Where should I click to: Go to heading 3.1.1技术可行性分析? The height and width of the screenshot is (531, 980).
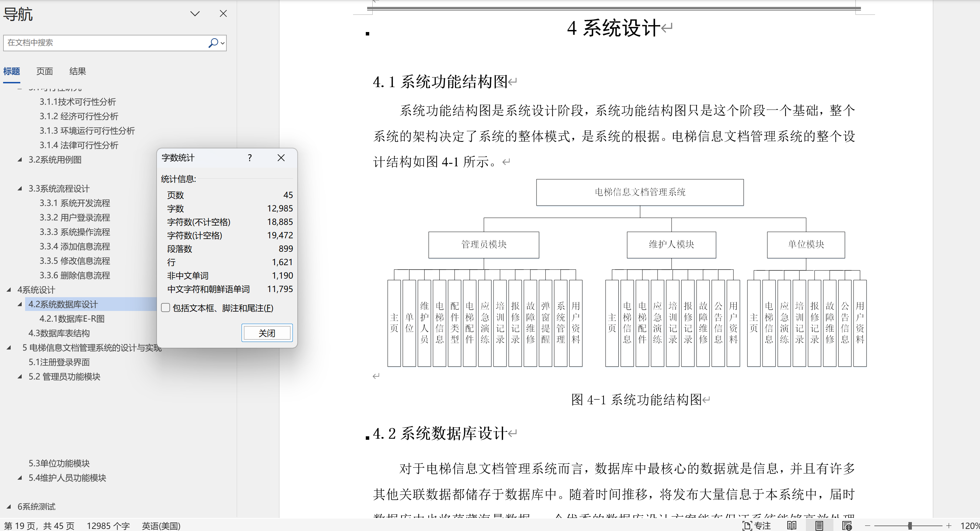78,102
